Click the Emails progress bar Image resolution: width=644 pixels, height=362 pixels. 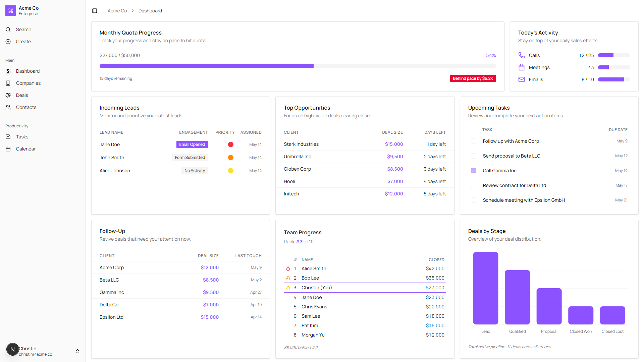[614, 79]
